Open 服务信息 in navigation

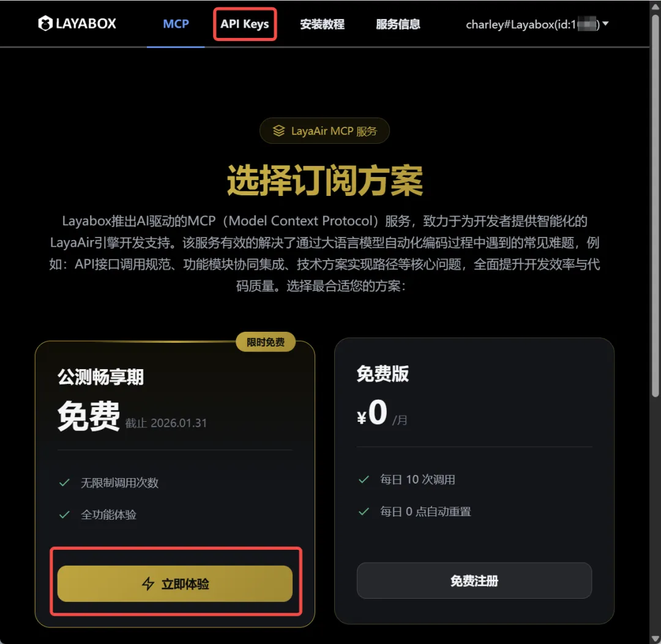pyautogui.click(x=398, y=24)
